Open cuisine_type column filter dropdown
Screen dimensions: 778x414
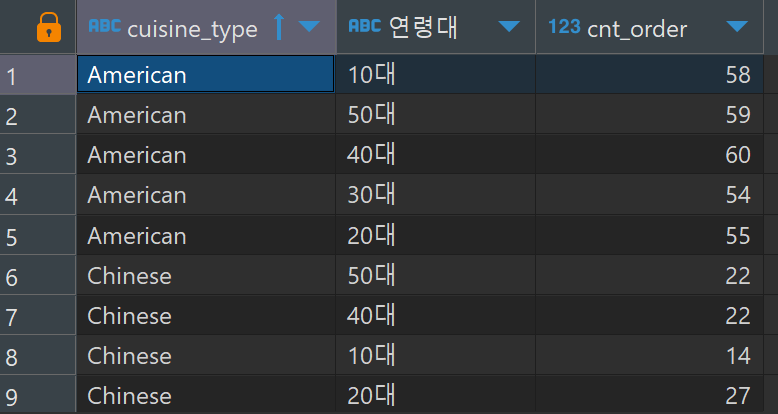pyautogui.click(x=309, y=27)
